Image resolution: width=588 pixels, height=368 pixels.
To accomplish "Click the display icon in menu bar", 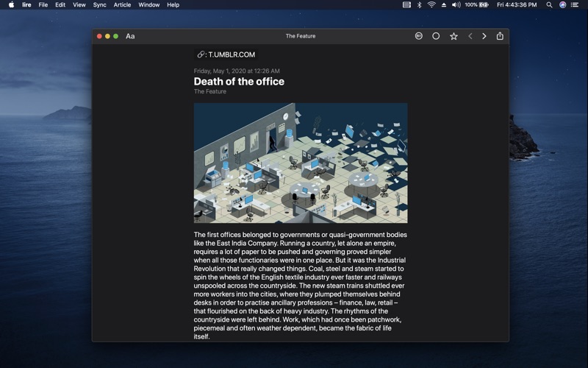I will pyautogui.click(x=407, y=5).
